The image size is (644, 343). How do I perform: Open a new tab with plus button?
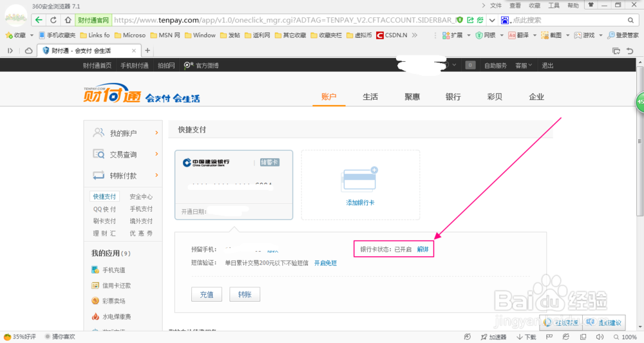click(x=147, y=50)
